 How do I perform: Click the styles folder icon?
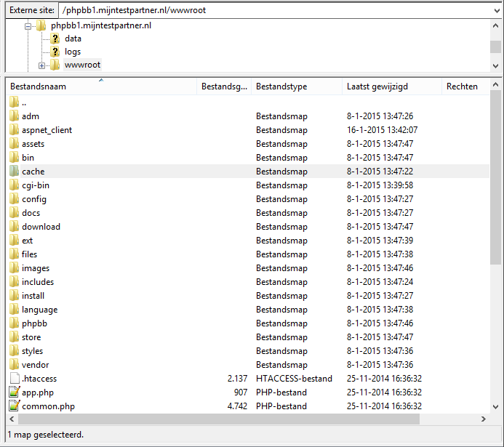pos(14,350)
